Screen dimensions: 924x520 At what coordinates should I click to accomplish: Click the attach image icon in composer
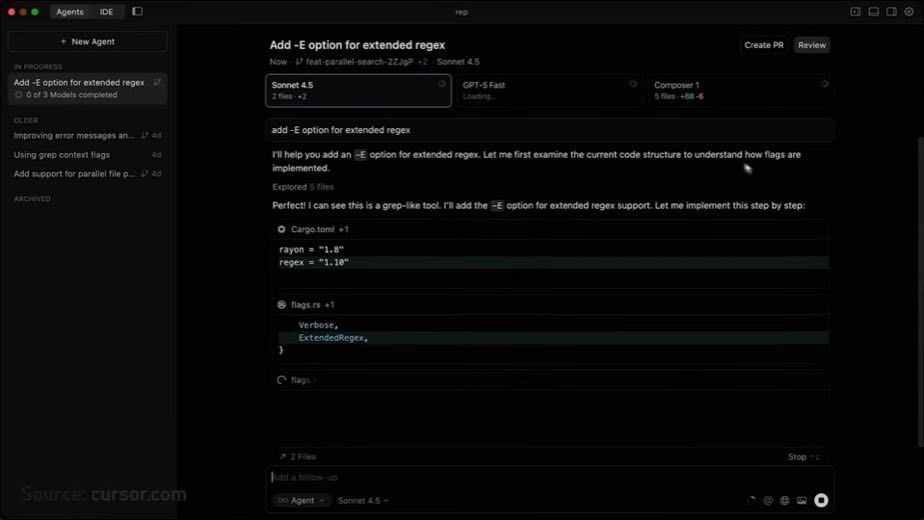click(801, 501)
